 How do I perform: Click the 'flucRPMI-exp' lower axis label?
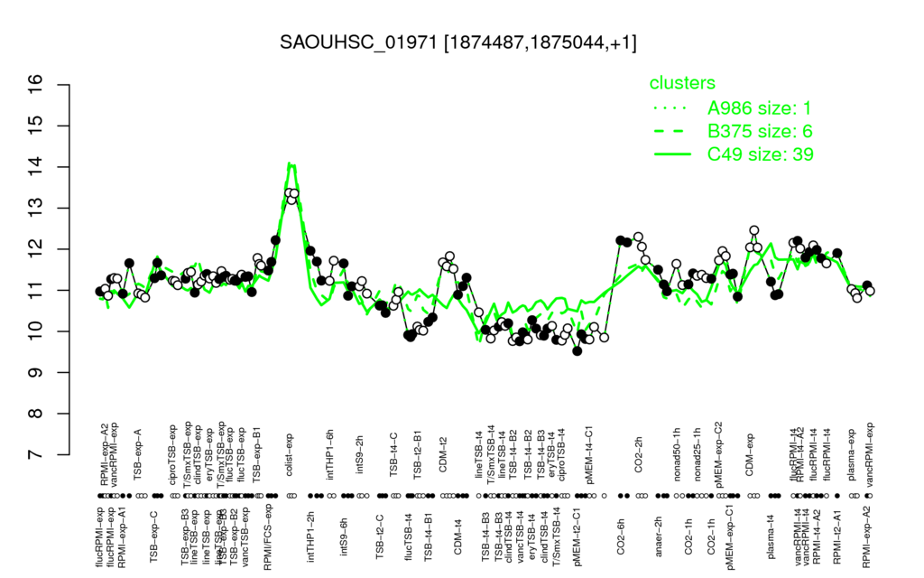[x=99, y=536]
